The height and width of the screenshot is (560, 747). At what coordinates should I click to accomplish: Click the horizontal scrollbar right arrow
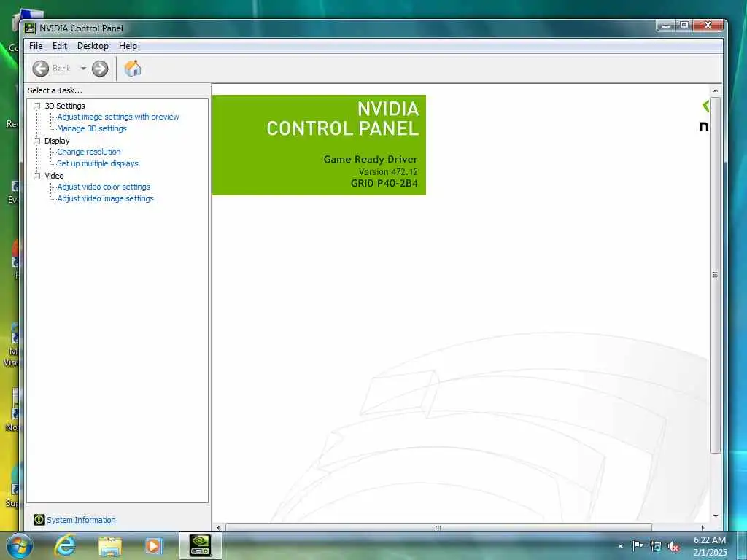(703, 528)
